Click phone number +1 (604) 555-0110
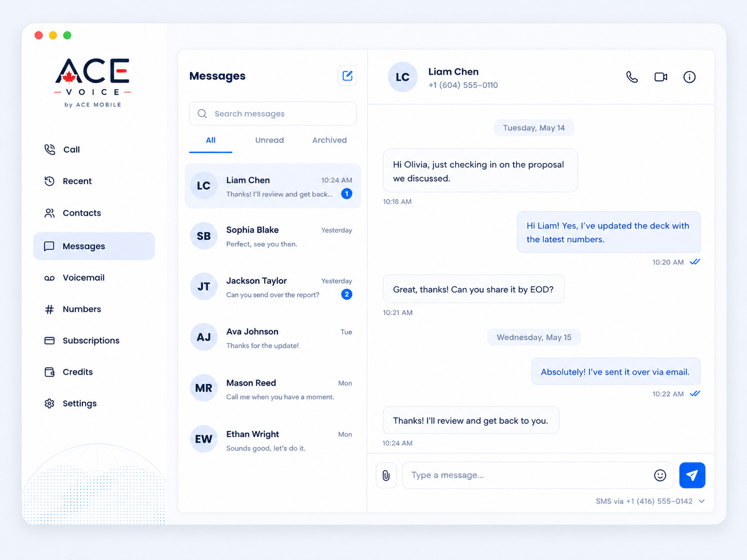This screenshot has height=560, width=747. pyautogui.click(x=463, y=85)
